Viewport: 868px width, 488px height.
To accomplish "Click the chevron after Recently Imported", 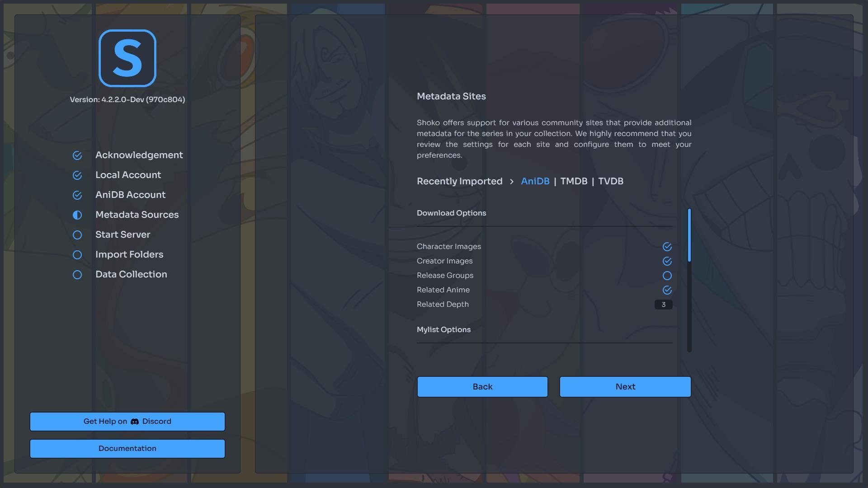I will click(x=512, y=182).
